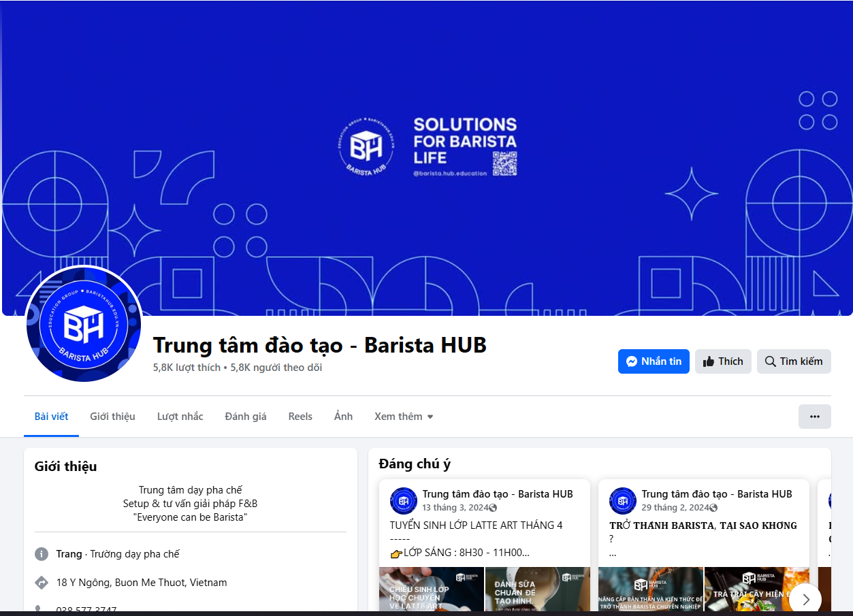Click the globe icon next to 29 tháng 2, 2024
The image size is (853, 616).
(x=713, y=508)
